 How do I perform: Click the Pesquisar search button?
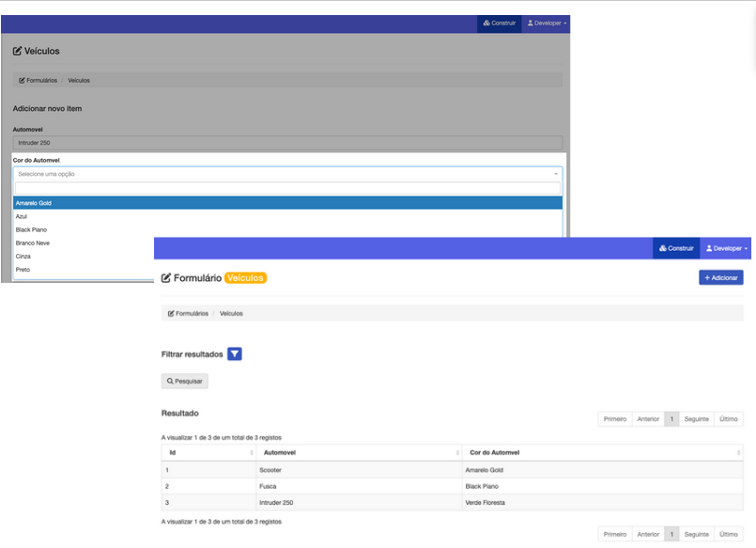click(x=185, y=381)
